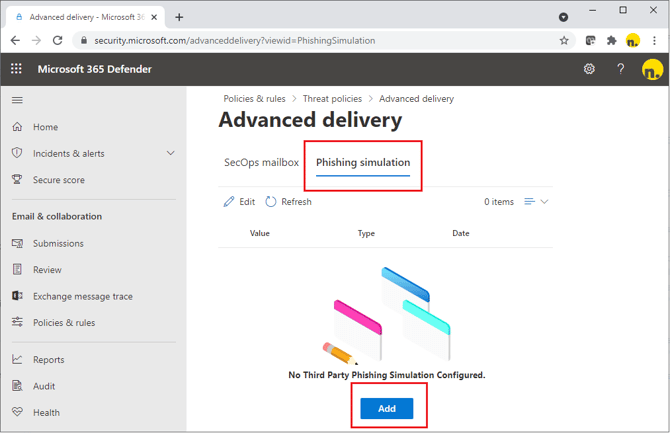Open account avatar in Defender header
This screenshot has width=670, height=433.
click(652, 69)
